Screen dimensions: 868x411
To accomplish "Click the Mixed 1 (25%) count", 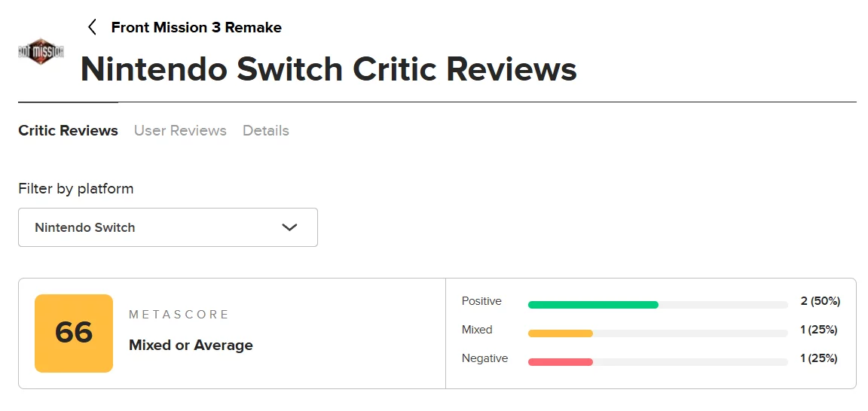I will (x=820, y=330).
